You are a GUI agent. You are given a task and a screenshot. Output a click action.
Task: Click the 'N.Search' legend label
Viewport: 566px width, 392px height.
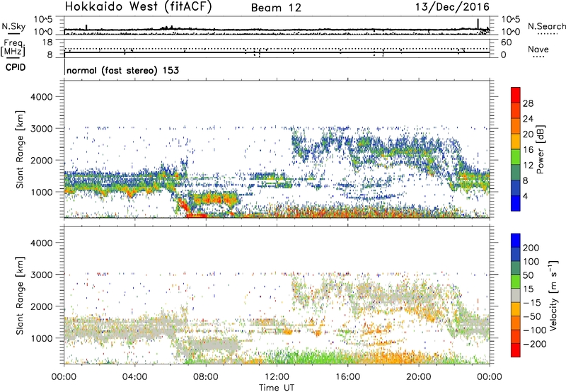[x=547, y=26]
